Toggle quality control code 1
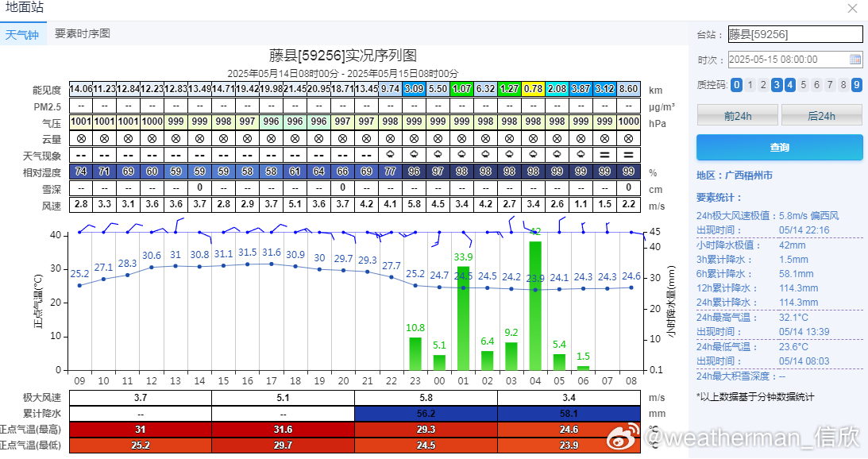Image resolution: width=868 pixels, height=459 pixels. coord(750,85)
